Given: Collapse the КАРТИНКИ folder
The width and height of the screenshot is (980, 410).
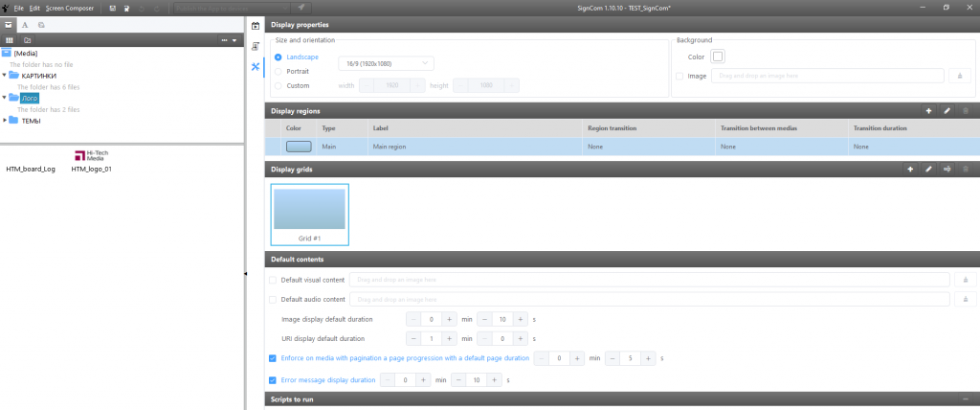Looking at the screenshot, I should 6,75.
